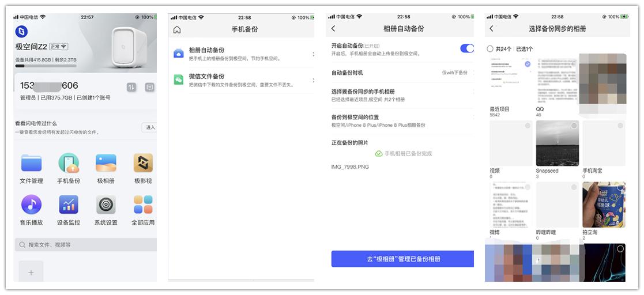This screenshot has width=644, height=295.
Task: Open 微信文件备份 menu entry
Action: tap(242, 80)
